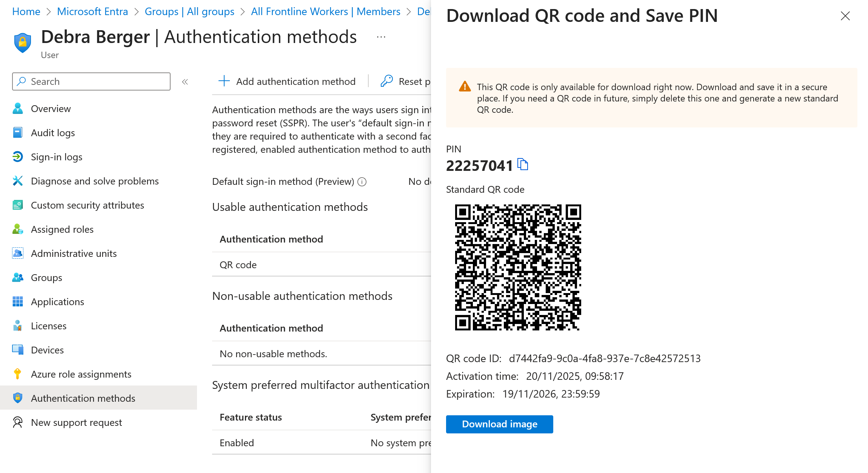Click the Reset password key icon

pos(387,81)
